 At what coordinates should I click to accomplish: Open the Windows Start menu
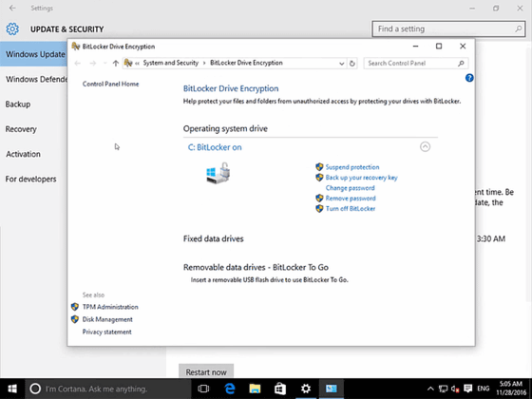pos(12,389)
